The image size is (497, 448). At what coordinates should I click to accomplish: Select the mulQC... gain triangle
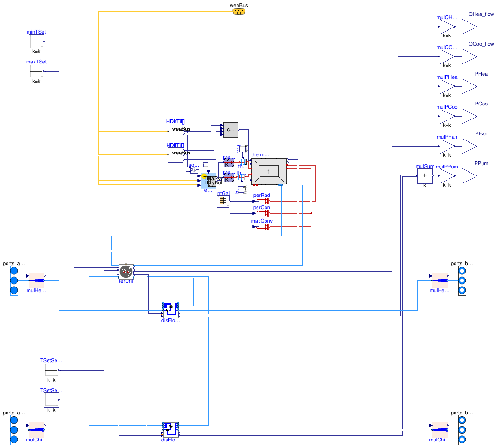(447, 57)
